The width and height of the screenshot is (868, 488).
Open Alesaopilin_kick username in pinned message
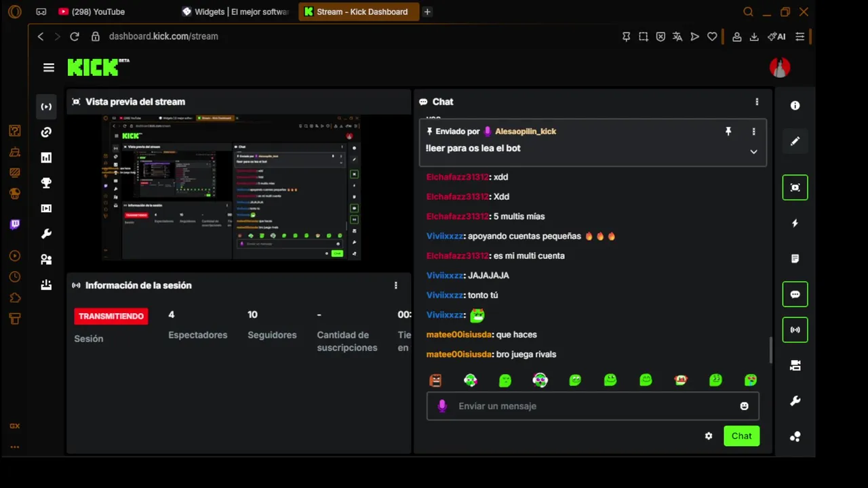point(526,131)
